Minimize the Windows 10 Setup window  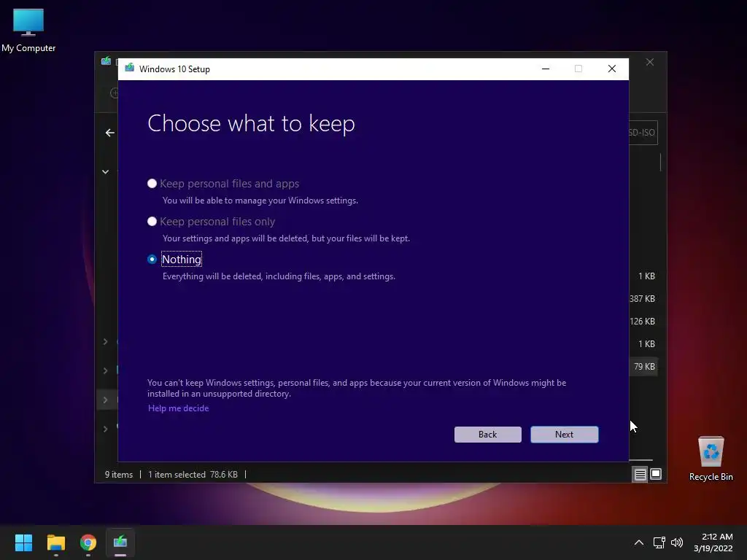[546, 69]
